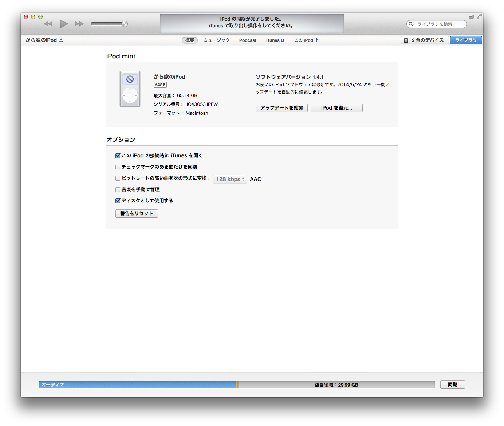The width and height of the screenshot is (504, 426).
Task: Click the serial number JQ43053JPFW
Action: (202, 104)
